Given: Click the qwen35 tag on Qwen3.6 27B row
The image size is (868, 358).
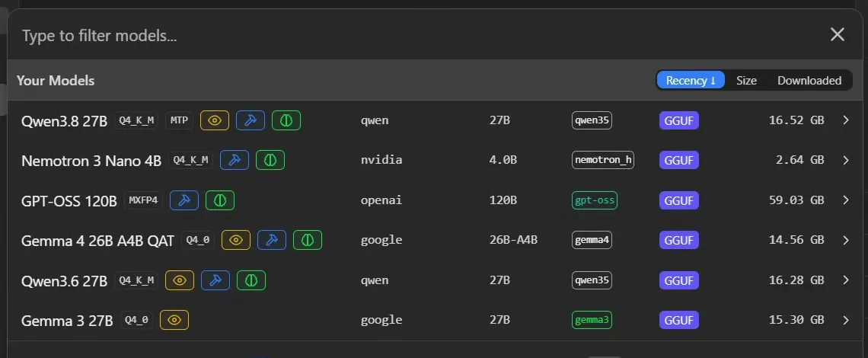Looking at the screenshot, I should [x=592, y=280].
